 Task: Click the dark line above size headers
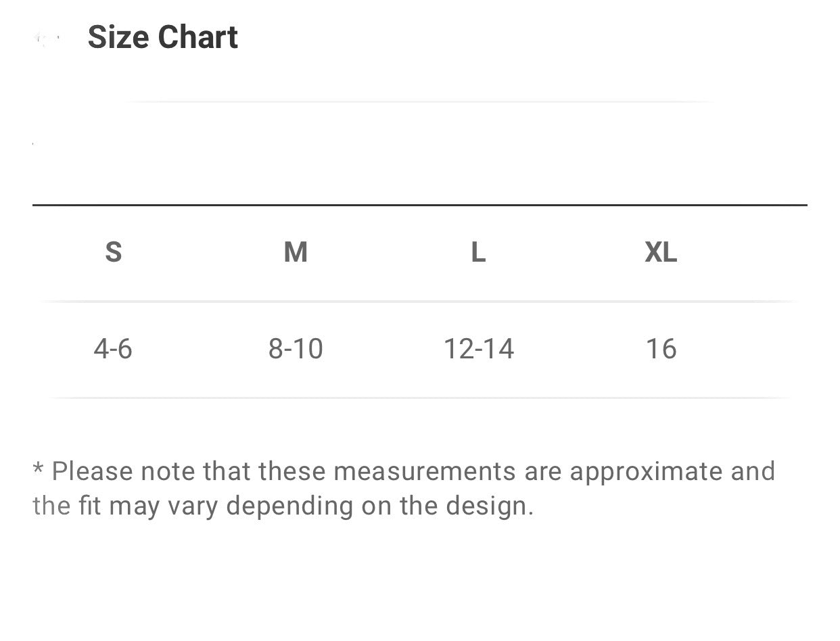click(x=420, y=205)
